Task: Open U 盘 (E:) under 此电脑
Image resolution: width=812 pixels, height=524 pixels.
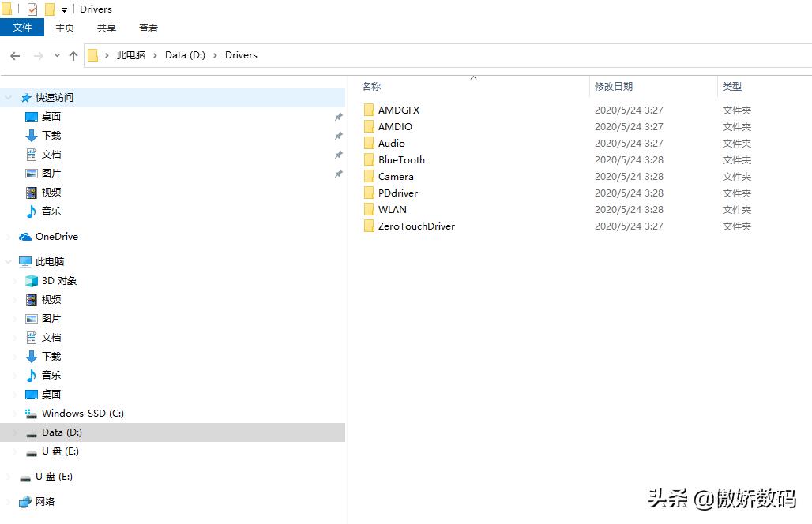Action: pyautogui.click(x=60, y=451)
